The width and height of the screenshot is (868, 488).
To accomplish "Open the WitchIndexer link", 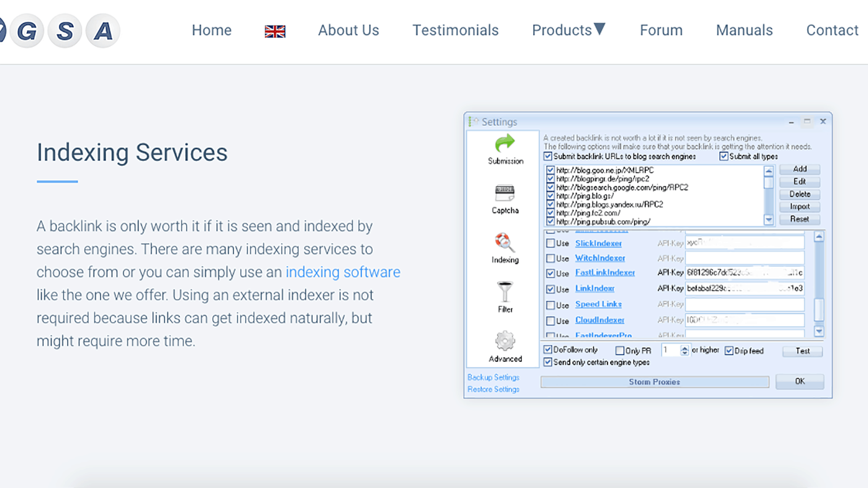I will click(x=600, y=258).
